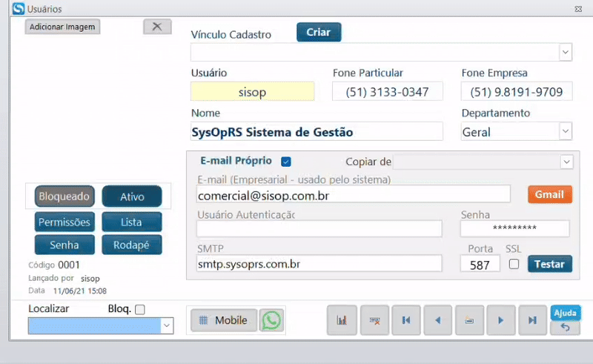Viewport: 593px width, 364px height.
Task: Open the Permissões button
Action: point(63,222)
